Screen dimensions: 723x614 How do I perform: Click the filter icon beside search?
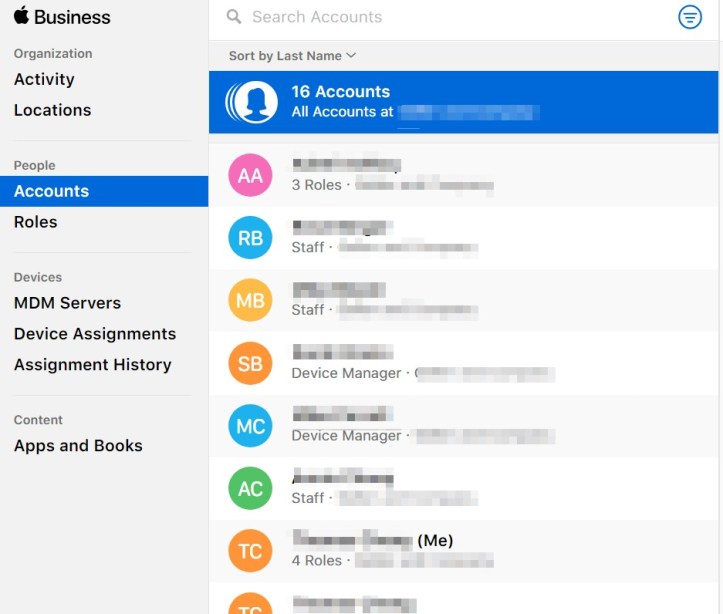(690, 17)
